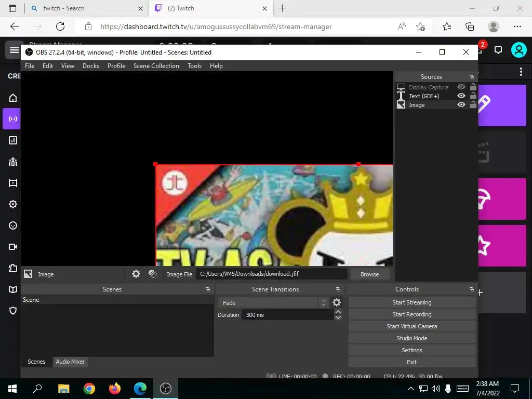Show hidden icons in system tray
This screenshot has height=399, width=532.
(410, 389)
